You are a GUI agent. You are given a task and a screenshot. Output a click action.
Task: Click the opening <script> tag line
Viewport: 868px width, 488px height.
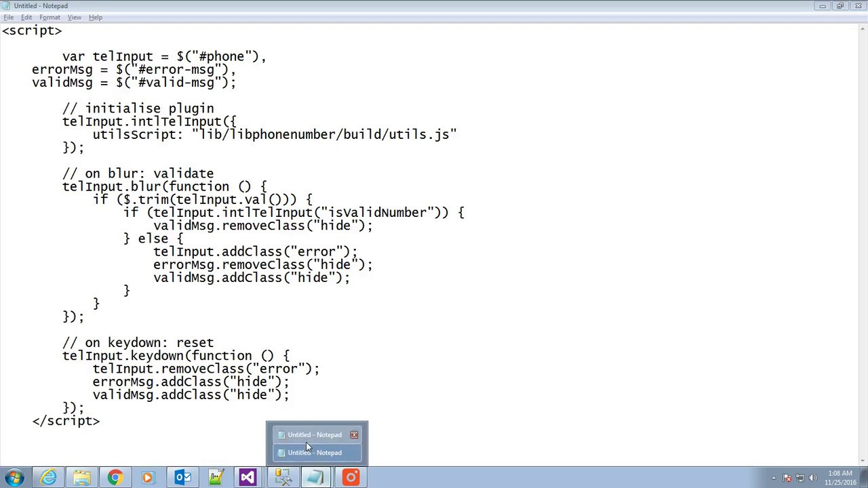point(32,30)
